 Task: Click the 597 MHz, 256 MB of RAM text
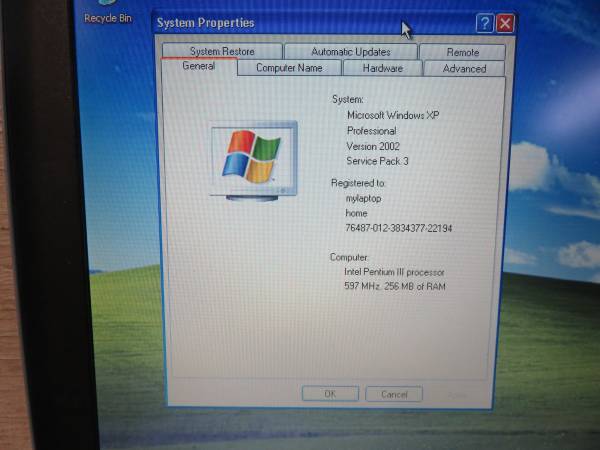coord(394,287)
